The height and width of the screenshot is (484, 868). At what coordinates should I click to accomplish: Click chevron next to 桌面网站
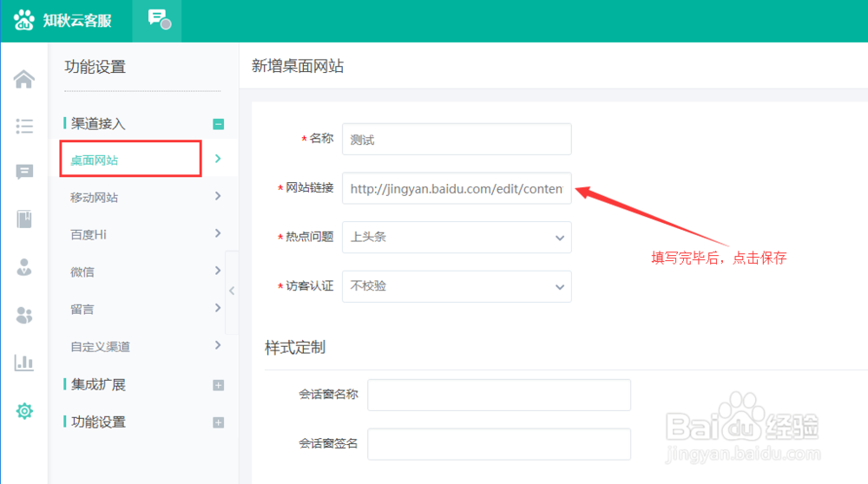click(218, 159)
